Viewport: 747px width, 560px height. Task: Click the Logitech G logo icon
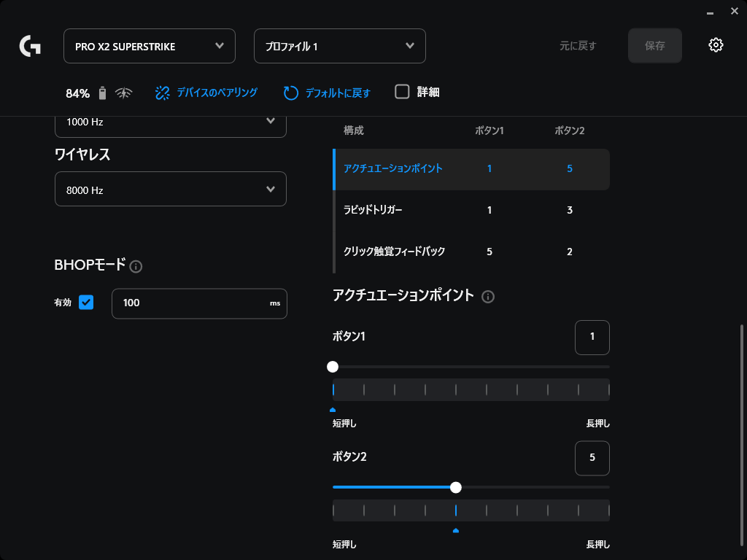point(30,47)
